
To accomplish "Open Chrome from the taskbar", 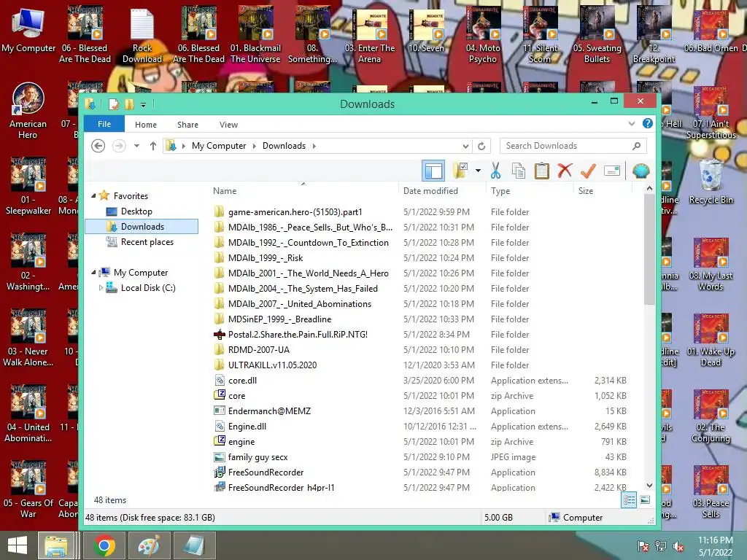I will point(104,545).
